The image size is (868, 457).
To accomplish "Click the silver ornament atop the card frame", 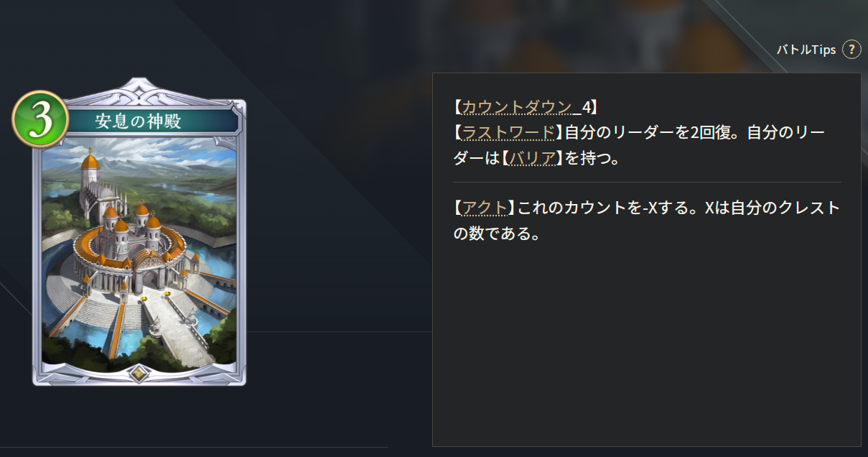I will [139, 90].
